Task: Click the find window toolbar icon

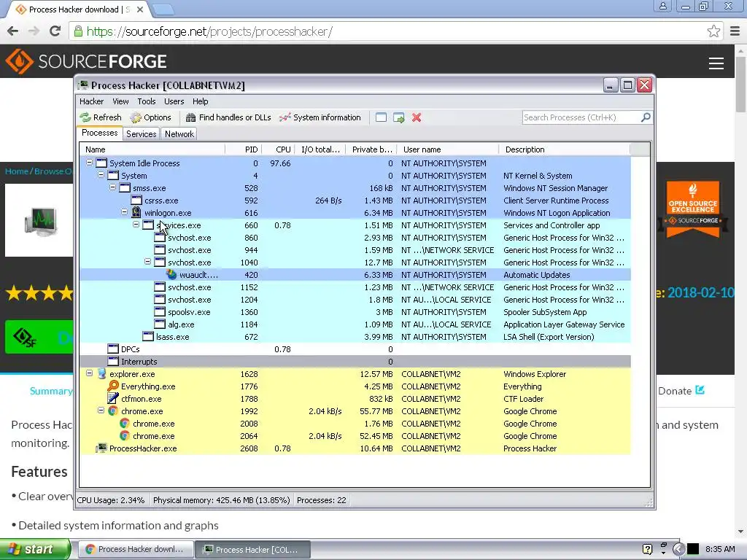Action: click(381, 117)
